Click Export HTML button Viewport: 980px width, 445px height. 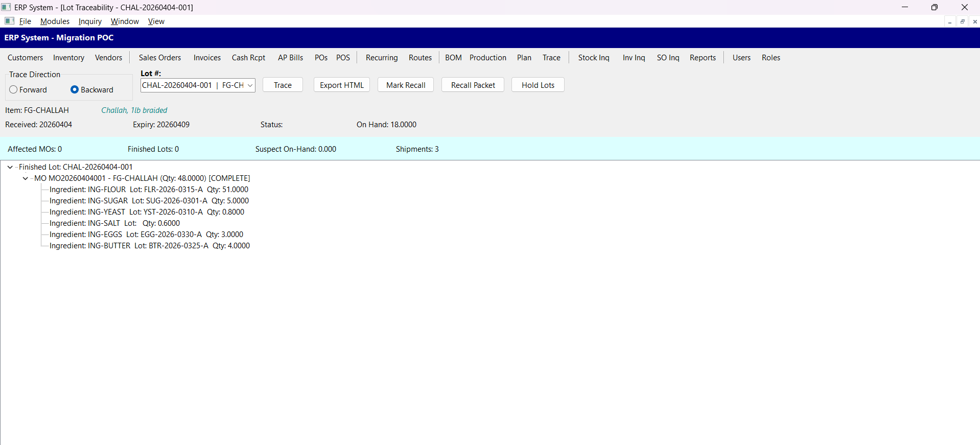coord(342,85)
